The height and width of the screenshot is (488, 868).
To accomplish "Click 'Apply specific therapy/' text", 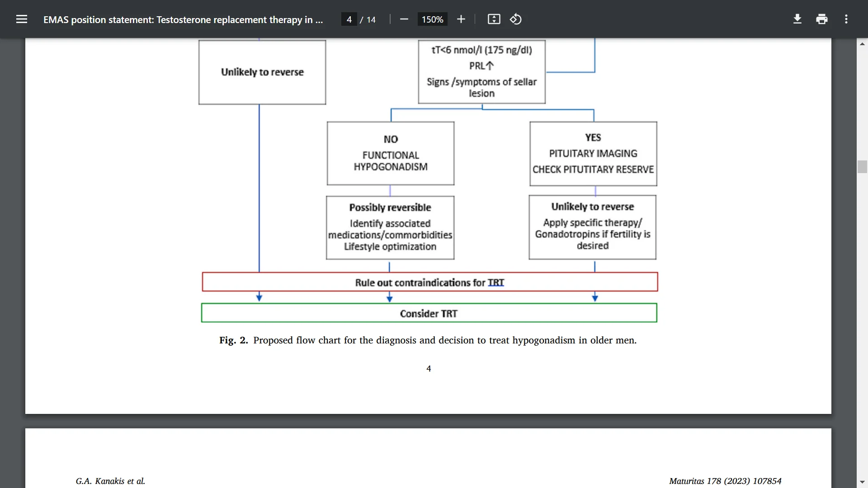I will [593, 223].
